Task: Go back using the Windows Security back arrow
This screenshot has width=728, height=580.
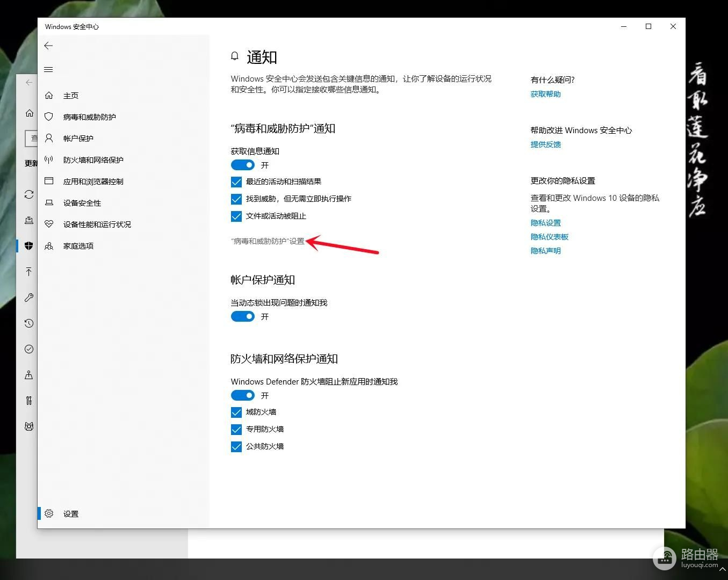Action: coord(48,46)
